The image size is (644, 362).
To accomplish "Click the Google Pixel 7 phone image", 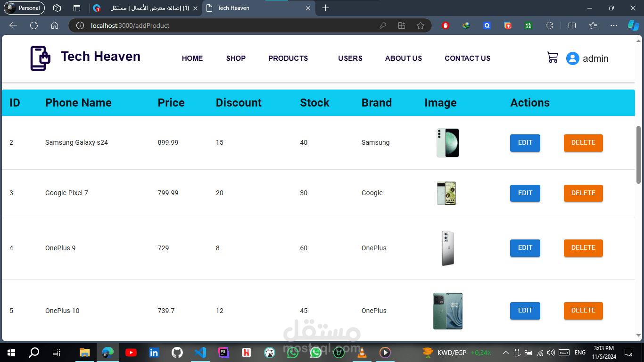I will point(447,193).
